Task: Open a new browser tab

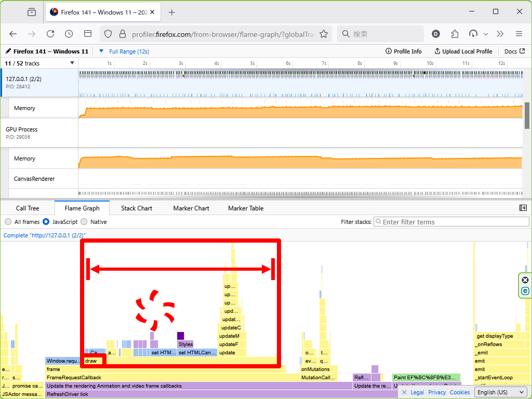Action: [x=171, y=12]
